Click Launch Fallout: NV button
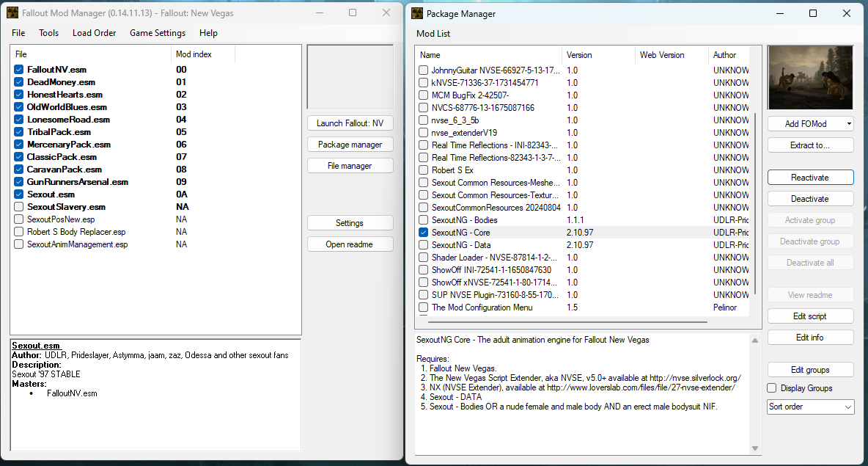 [x=350, y=123]
